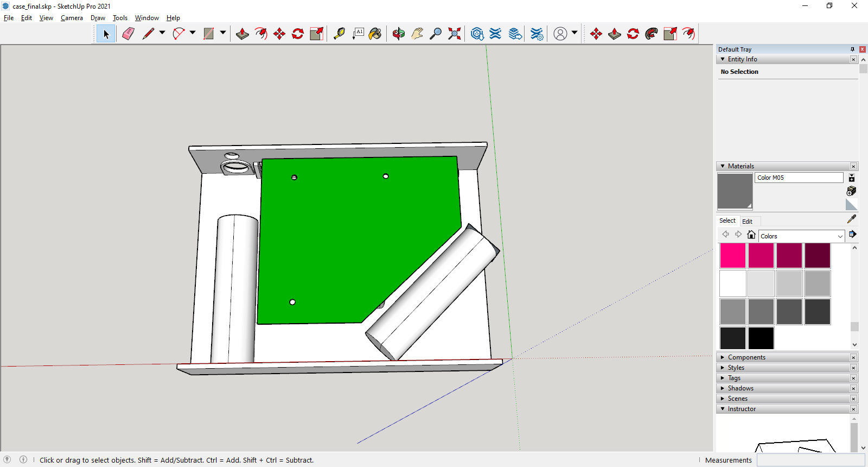Screen dimensions: 868x467
Task: Open the Arc tool dropdown arrow
Action: point(193,33)
